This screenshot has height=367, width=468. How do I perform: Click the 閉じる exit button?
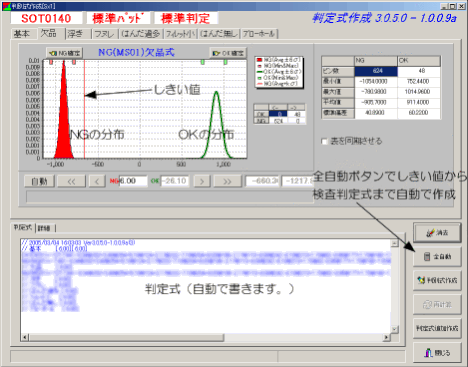coord(437,352)
